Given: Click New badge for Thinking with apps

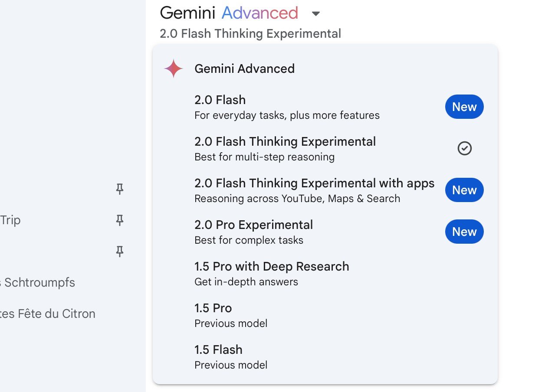Looking at the screenshot, I should [464, 190].
